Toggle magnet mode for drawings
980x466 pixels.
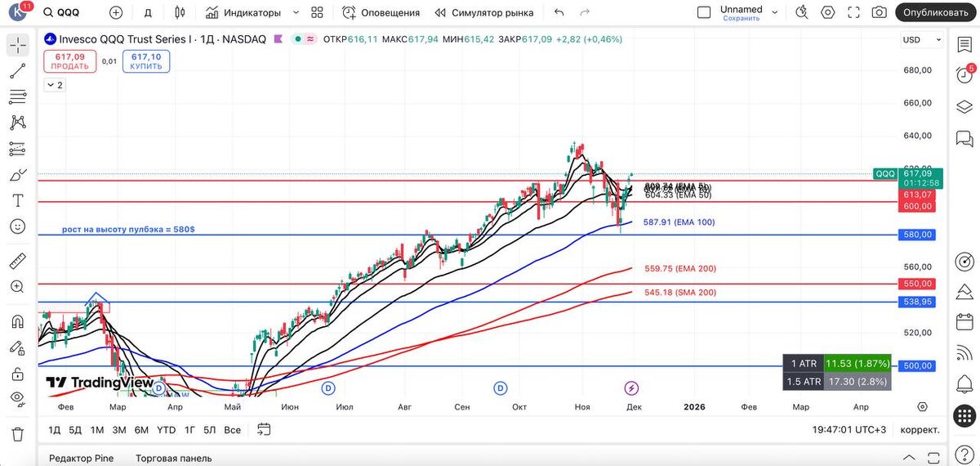tap(18, 321)
